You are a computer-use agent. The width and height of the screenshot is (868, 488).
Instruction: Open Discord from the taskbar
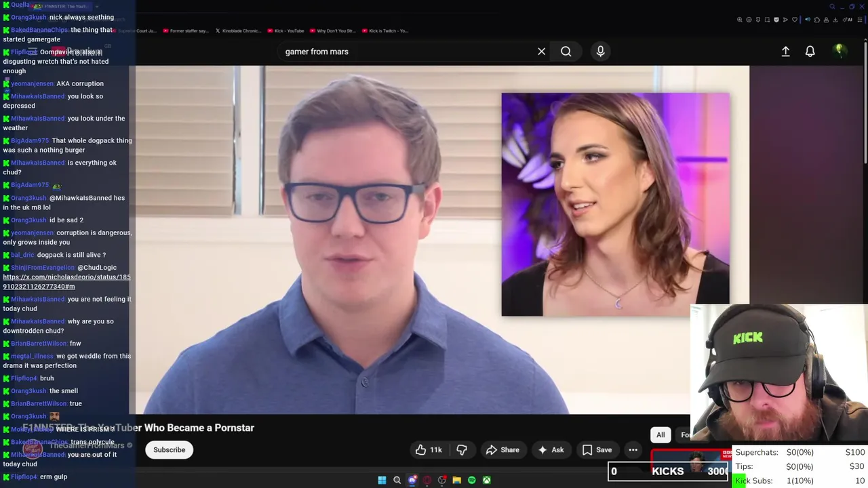(412, 480)
